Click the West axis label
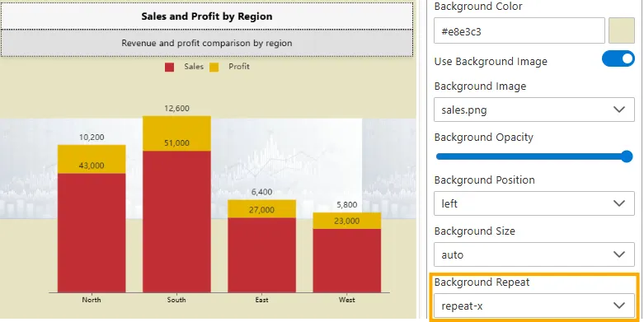Image resolution: width=644 pixels, height=322 pixels. (346, 300)
